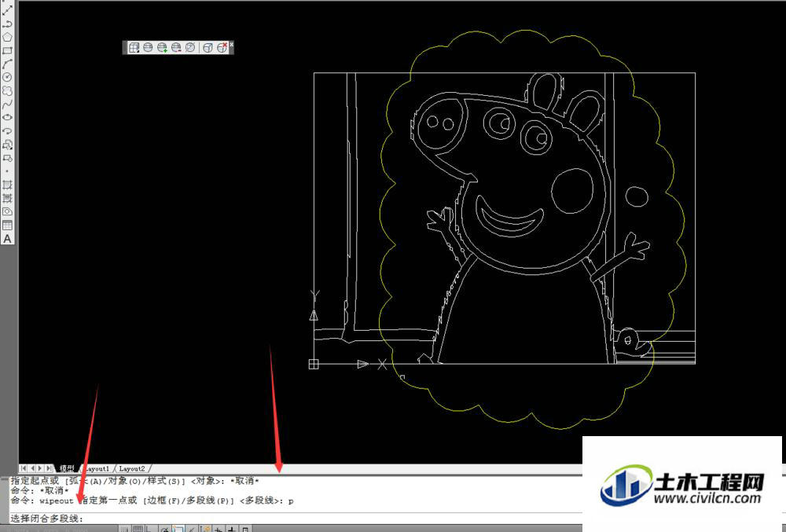Click the 命令: wipeout history line
Image resolution: width=786 pixels, height=532 pixels.
click(152, 501)
